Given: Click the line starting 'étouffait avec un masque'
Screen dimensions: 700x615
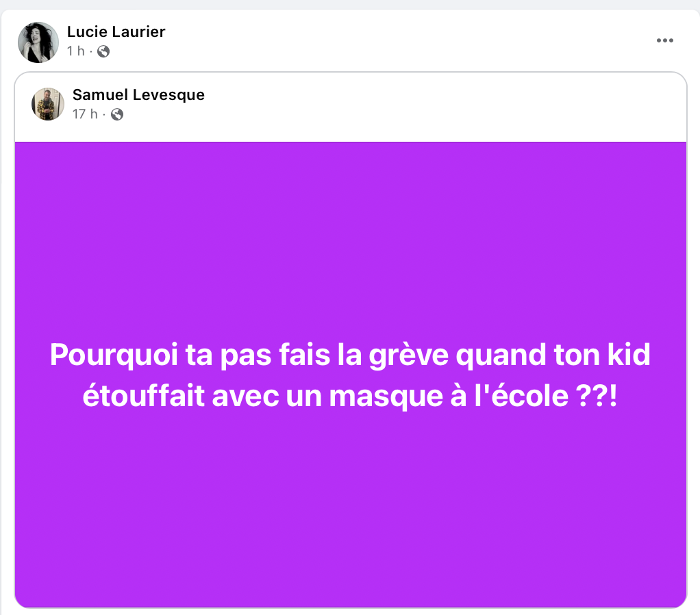Looking at the screenshot, I should (x=350, y=396).
